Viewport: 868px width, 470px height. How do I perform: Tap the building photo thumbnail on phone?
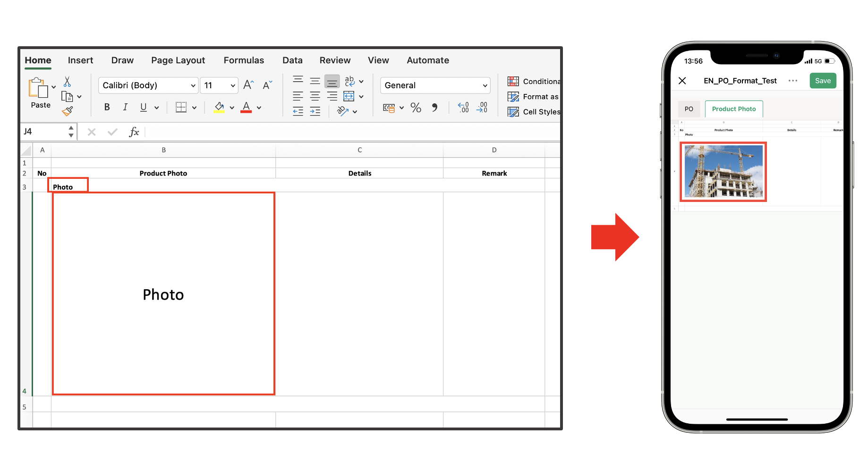723,172
